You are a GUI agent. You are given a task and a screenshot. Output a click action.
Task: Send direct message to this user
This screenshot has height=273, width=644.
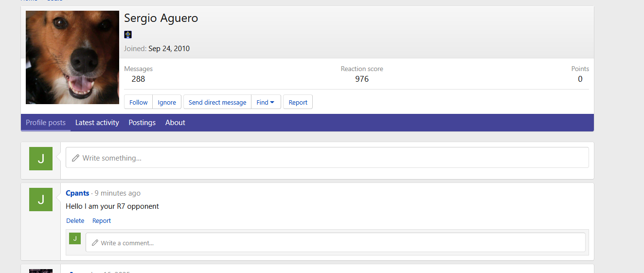click(217, 102)
